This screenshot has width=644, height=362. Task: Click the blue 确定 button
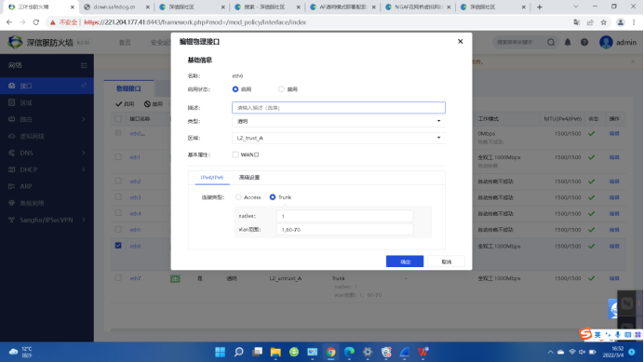[405, 261]
